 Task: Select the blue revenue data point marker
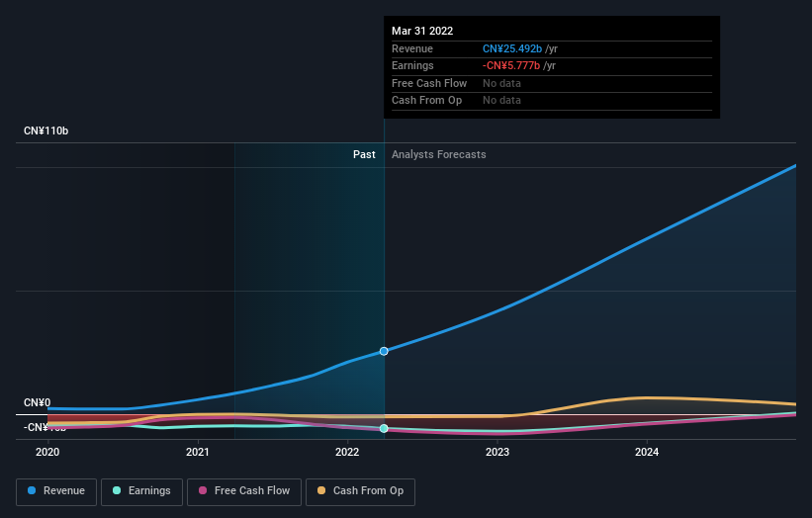coord(384,351)
